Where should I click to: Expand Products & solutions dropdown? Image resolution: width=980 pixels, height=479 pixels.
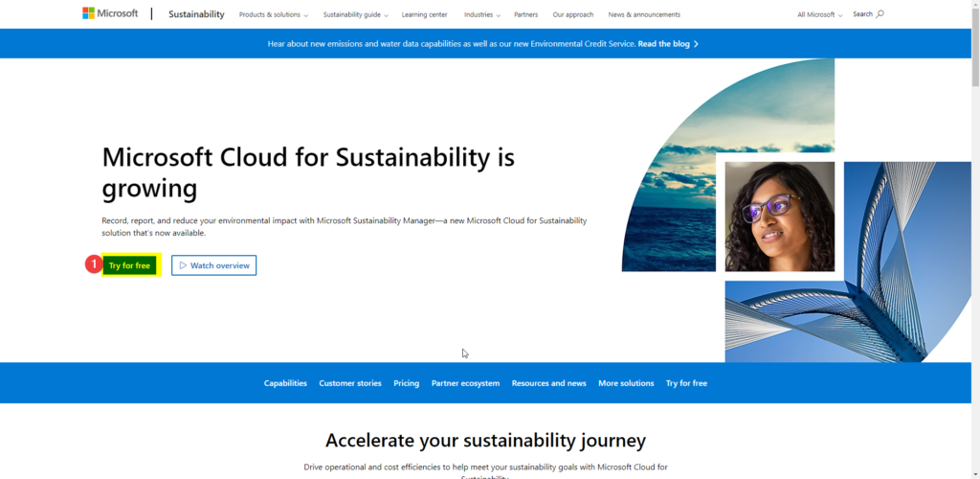click(x=273, y=14)
